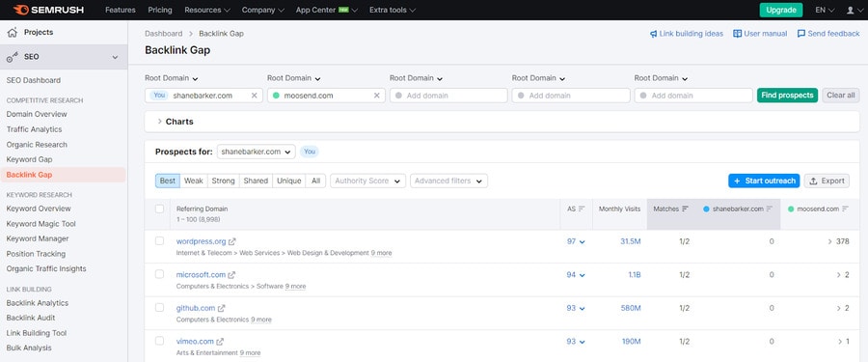Open the Advanced filters dropdown
The width and height of the screenshot is (868, 362).
coord(448,181)
